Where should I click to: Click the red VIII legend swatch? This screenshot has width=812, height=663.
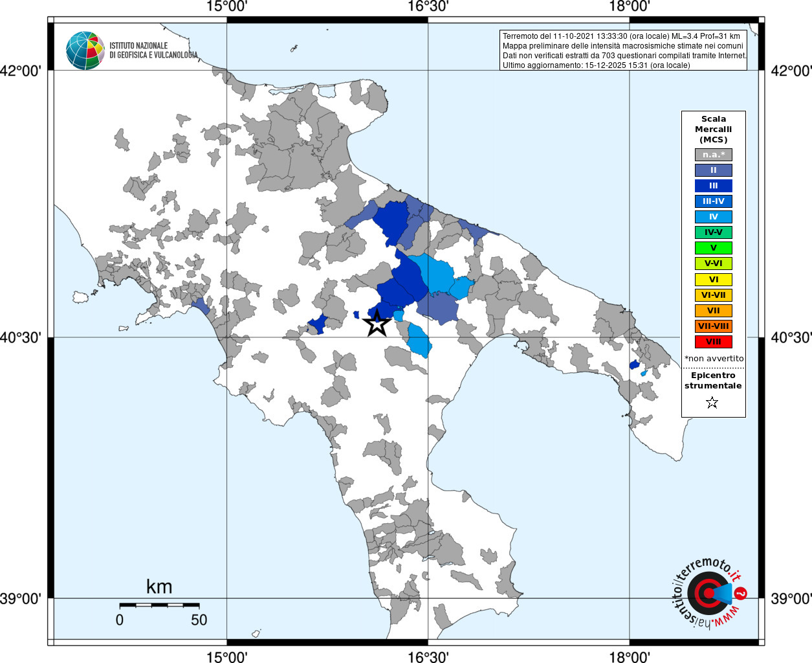click(x=714, y=342)
